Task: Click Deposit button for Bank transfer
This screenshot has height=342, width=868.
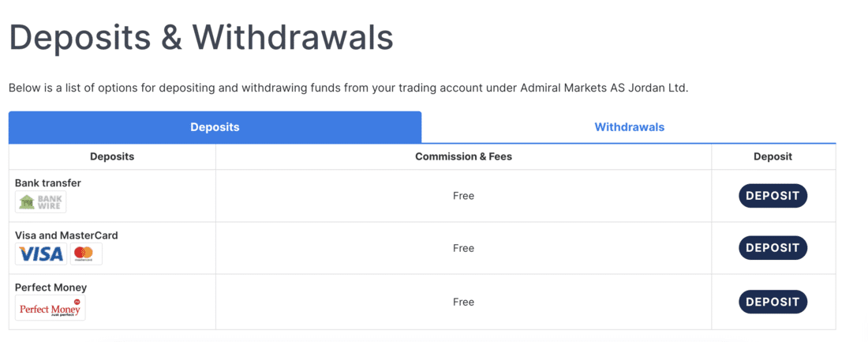Action: click(x=773, y=196)
